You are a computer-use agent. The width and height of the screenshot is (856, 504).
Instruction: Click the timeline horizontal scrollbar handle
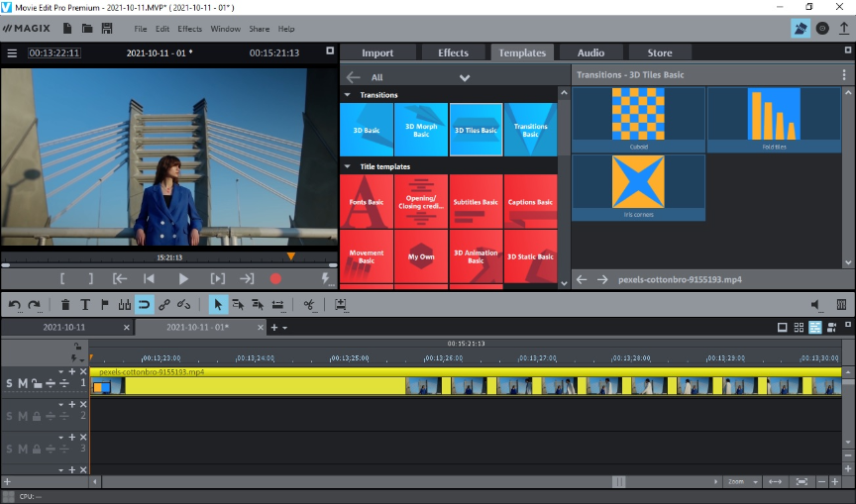(x=618, y=481)
